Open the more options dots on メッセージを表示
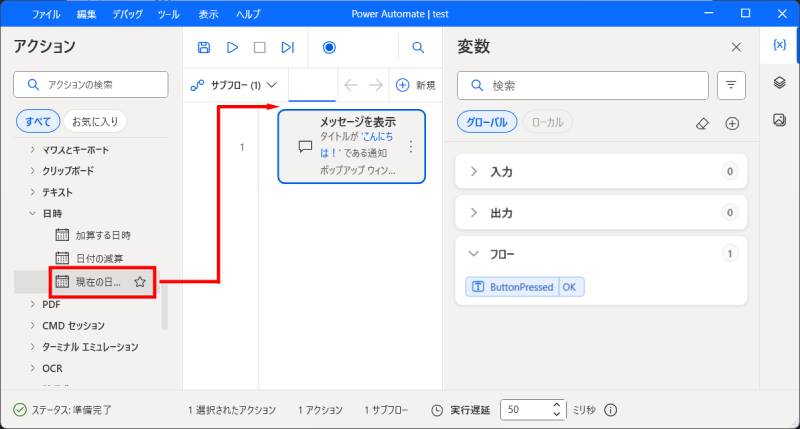This screenshot has width=800, height=429. [411, 147]
